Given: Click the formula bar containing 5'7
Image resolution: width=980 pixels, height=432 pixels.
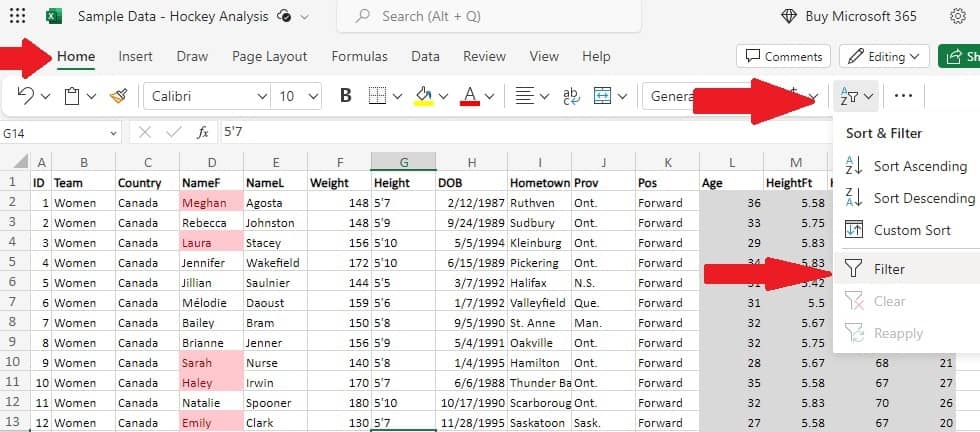Looking at the screenshot, I should pyautogui.click(x=525, y=133).
